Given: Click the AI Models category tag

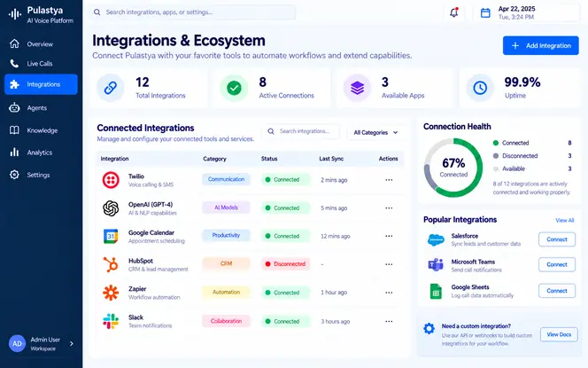Looking at the screenshot, I should click(226, 207).
